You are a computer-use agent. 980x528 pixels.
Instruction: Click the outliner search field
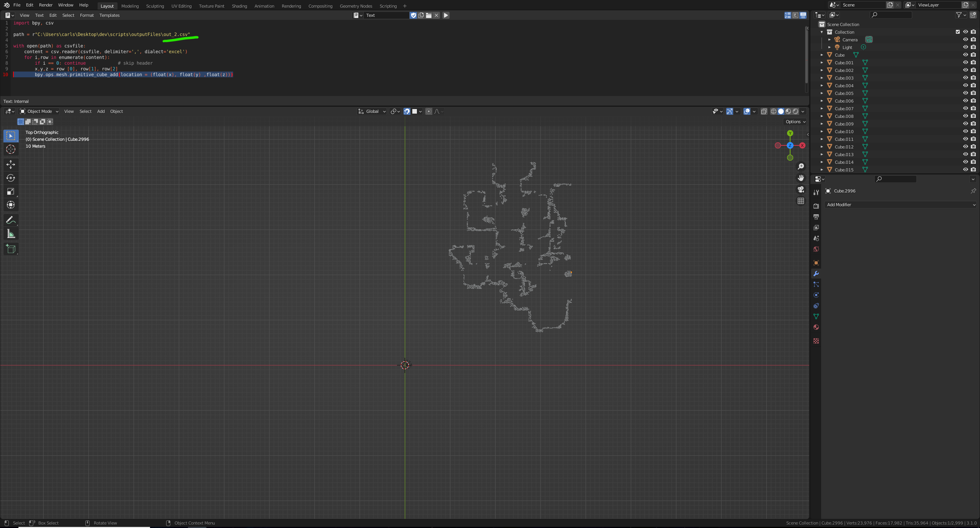[x=892, y=15]
